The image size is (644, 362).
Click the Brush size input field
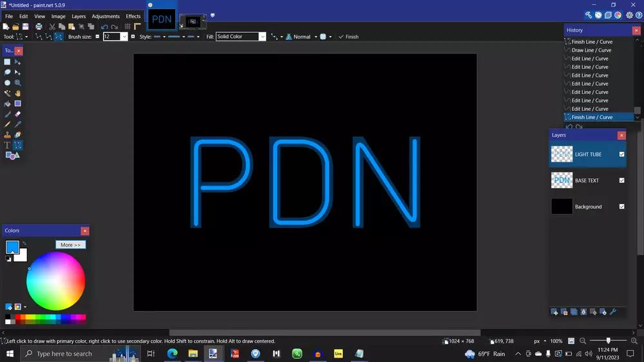point(111,37)
